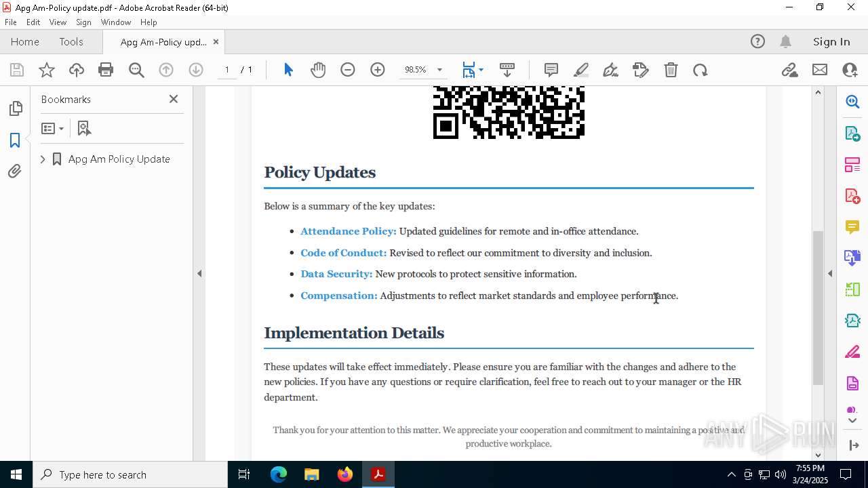Open the help question mark

(x=757, y=42)
